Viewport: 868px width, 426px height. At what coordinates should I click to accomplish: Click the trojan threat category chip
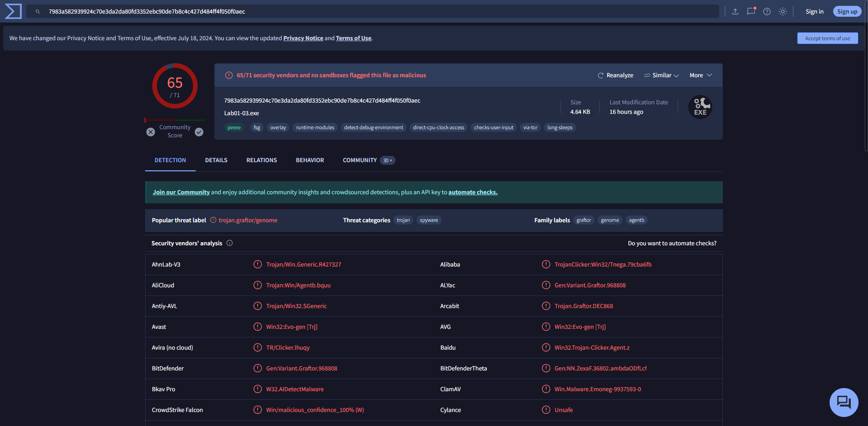403,220
